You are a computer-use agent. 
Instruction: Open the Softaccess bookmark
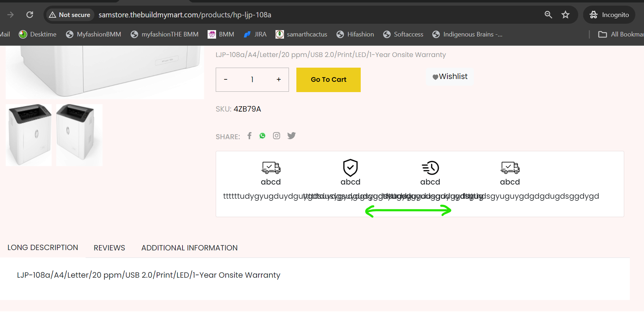403,34
